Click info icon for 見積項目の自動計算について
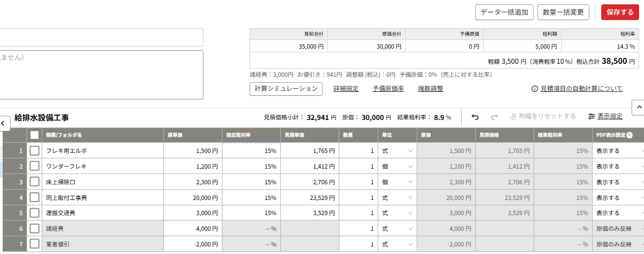The image size is (644, 254). (534, 89)
